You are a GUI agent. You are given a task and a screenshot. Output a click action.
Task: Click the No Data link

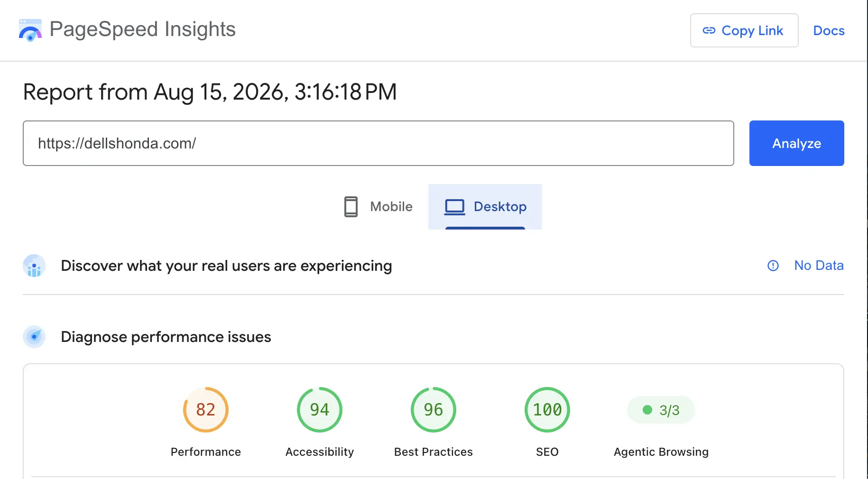tap(819, 266)
